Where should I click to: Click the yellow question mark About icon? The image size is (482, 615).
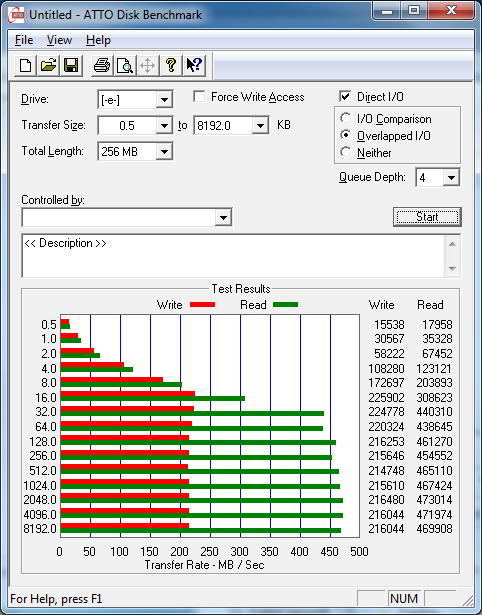click(171, 65)
